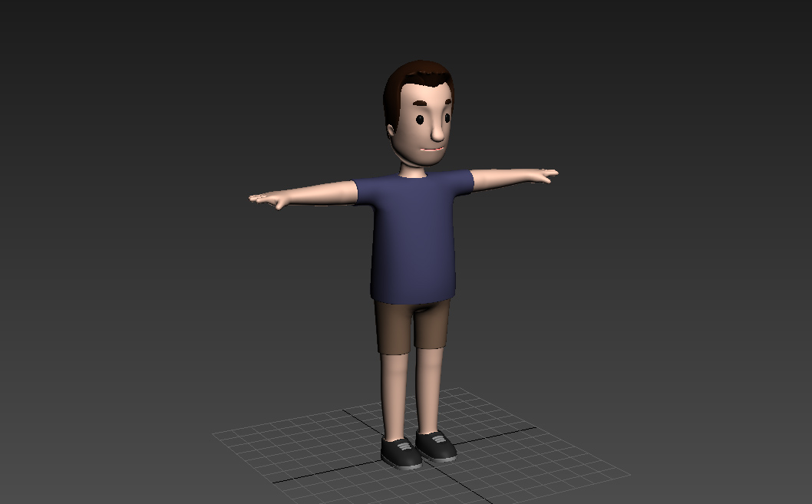
Task: Pick the shoe farther from the camera
Action: click(436, 446)
